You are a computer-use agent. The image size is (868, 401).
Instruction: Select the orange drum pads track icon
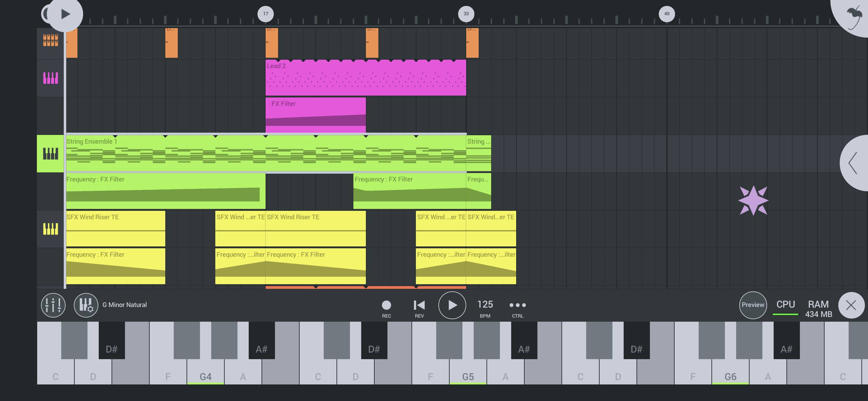[51, 40]
